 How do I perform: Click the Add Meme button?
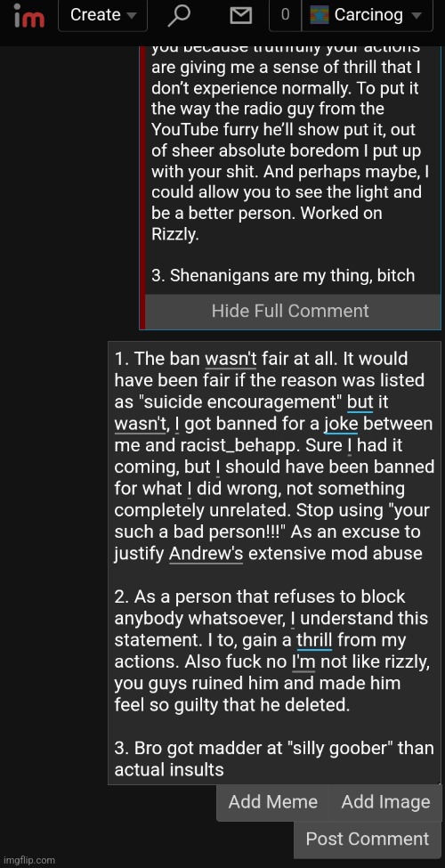click(273, 801)
